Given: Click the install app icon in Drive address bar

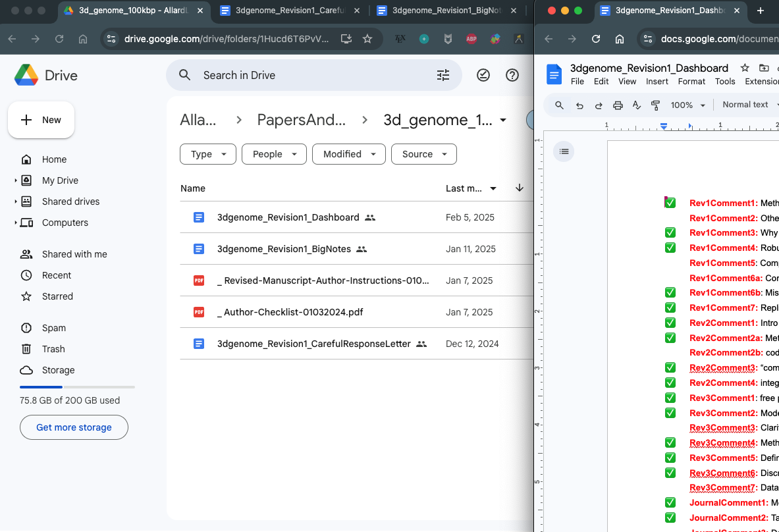Looking at the screenshot, I should point(346,39).
